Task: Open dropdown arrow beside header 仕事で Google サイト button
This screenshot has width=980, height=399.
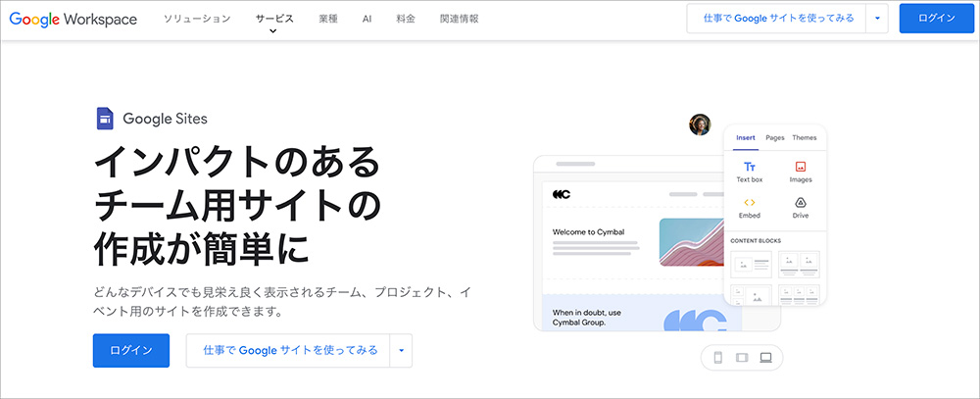Action: click(x=877, y=19)
